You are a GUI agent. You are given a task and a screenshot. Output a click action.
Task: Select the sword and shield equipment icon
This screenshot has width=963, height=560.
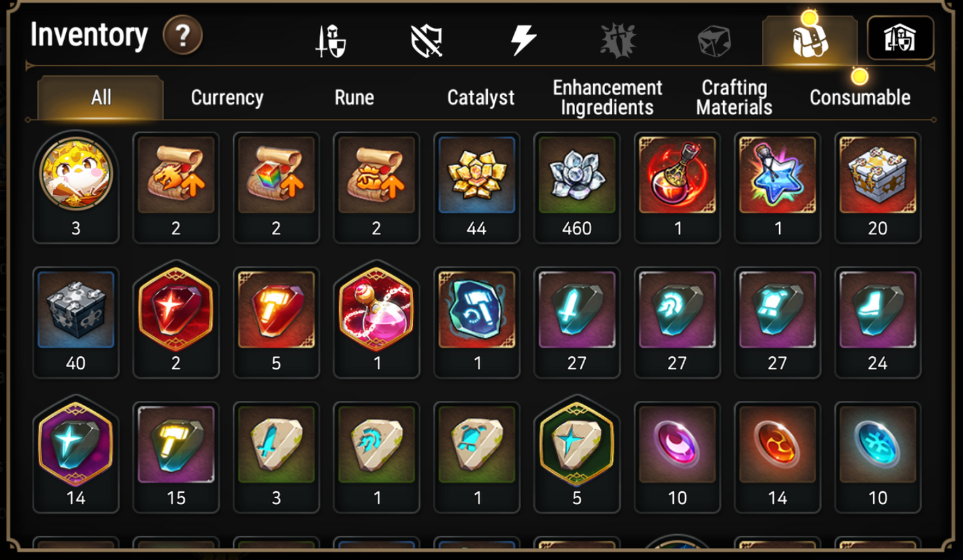click(331, 41)
